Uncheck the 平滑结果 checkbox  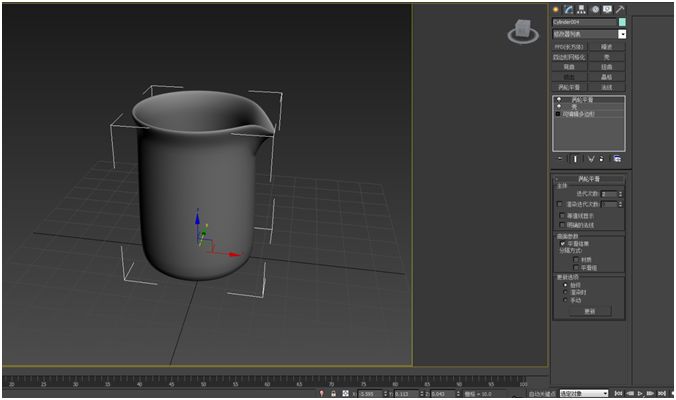[563, 244]
